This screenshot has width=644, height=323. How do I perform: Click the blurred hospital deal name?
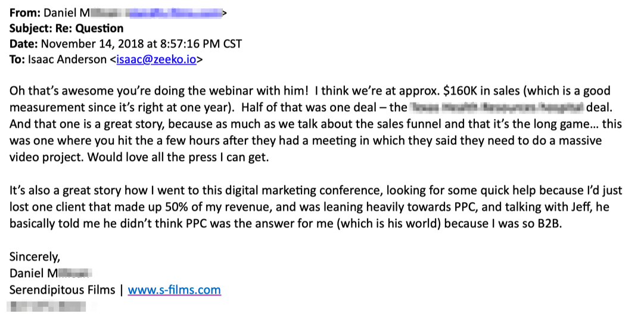pos(497,108)
